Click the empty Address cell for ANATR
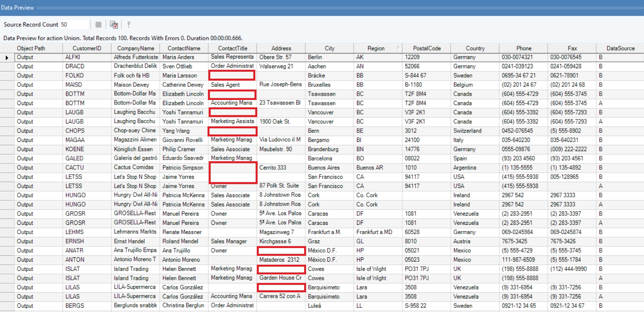 pyautogui.click(x=281, y=251)
